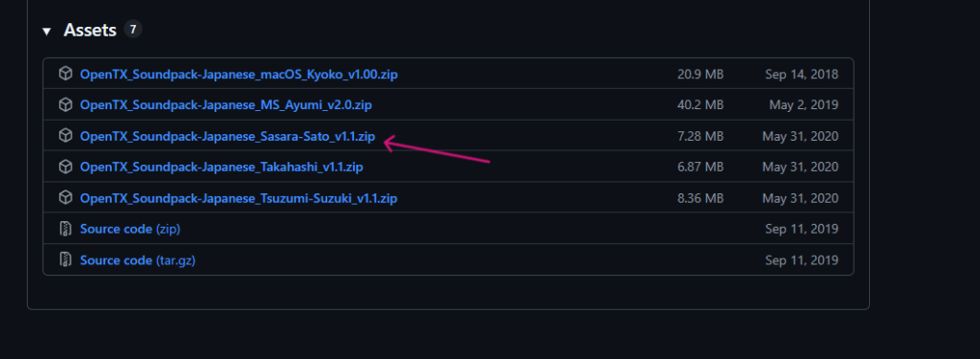
Task: Click the package icon beside MS_Ayumi zip
Action: [x=66, y=104]
